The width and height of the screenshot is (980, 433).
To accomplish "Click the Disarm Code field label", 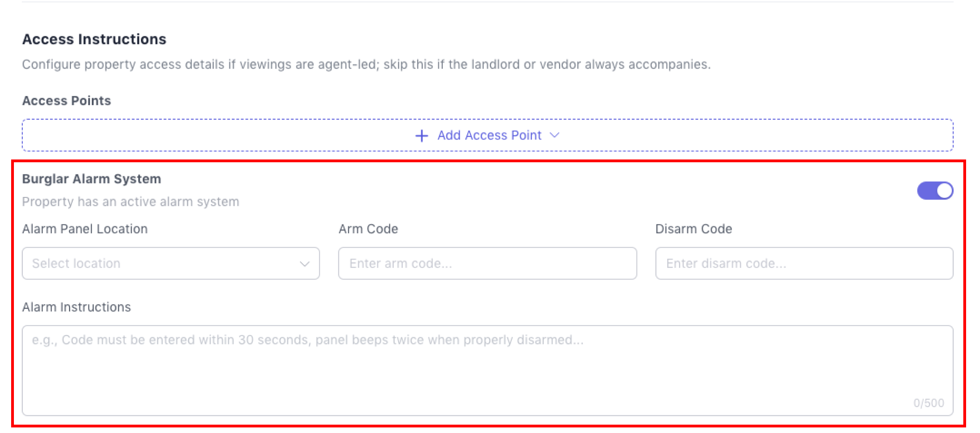I will coord(694,229).
